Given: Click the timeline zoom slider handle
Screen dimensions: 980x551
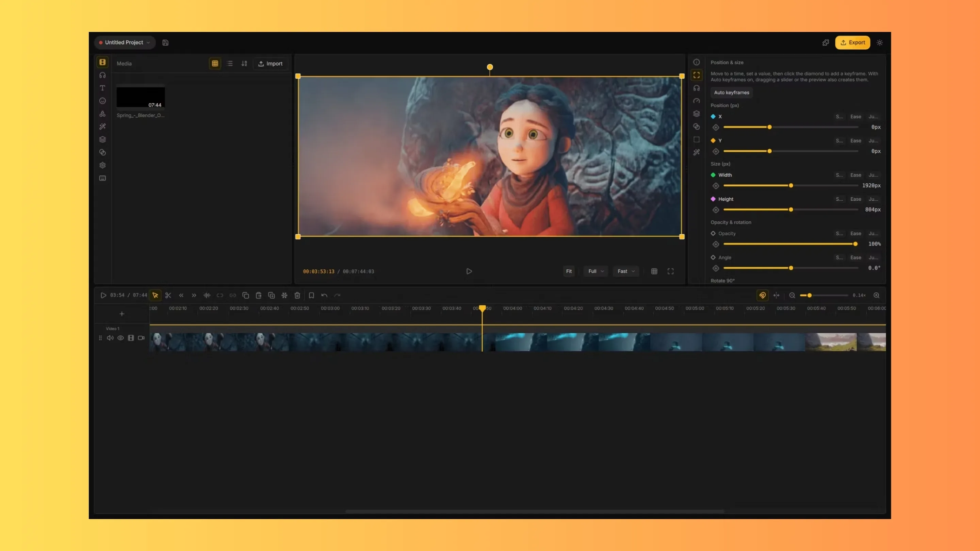Looking at the screenshot, I should pos(809,296).
